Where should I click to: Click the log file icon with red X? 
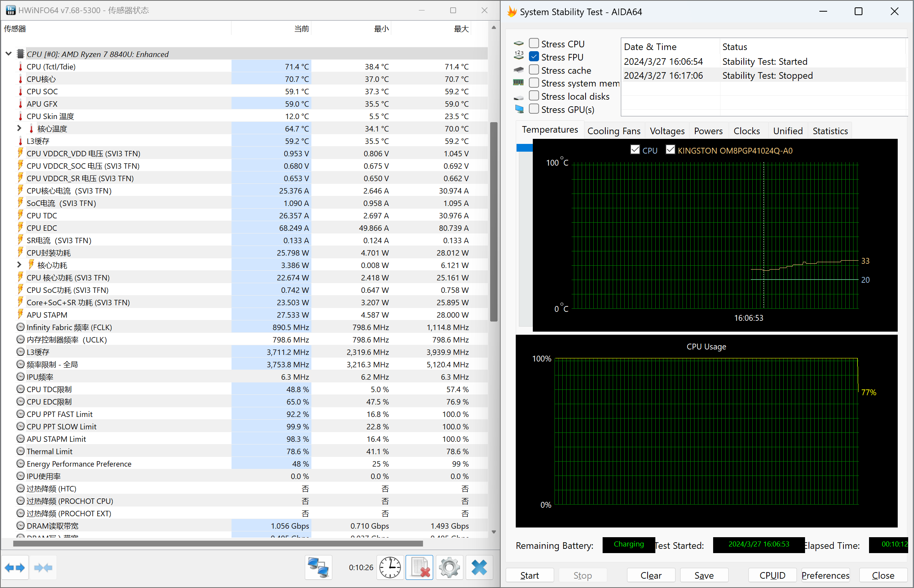coord(419,568)
